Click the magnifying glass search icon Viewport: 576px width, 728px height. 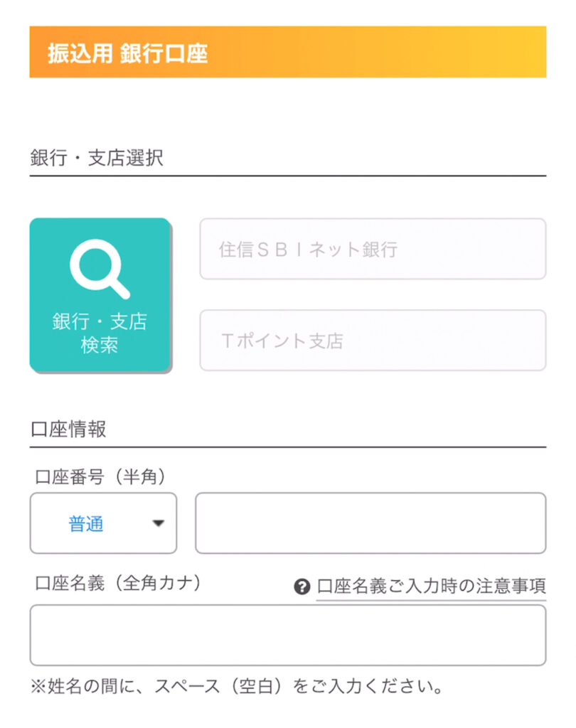(100, 267)
